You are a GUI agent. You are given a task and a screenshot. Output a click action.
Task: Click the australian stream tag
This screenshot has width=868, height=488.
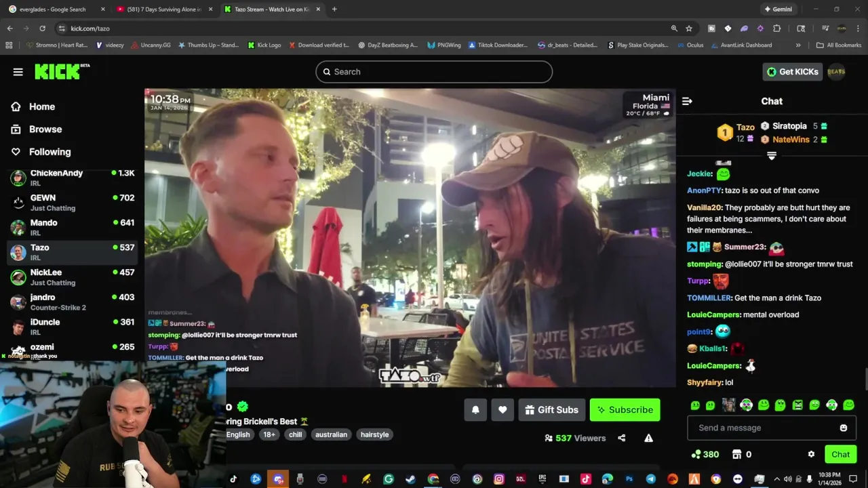331,434
